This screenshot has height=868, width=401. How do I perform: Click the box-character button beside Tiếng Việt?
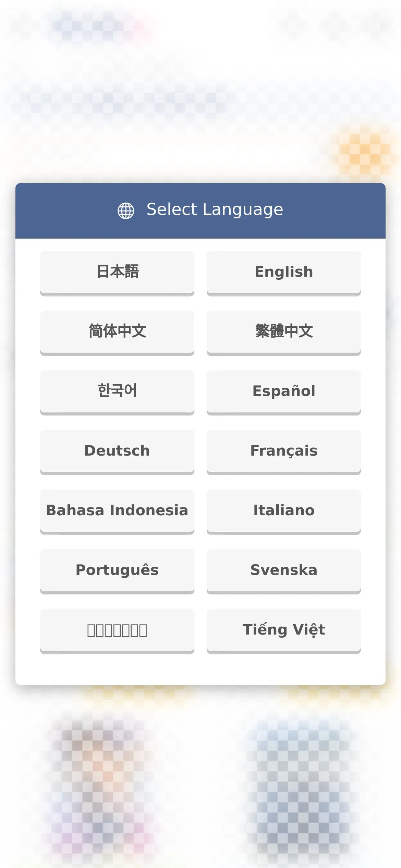point(117,630)
